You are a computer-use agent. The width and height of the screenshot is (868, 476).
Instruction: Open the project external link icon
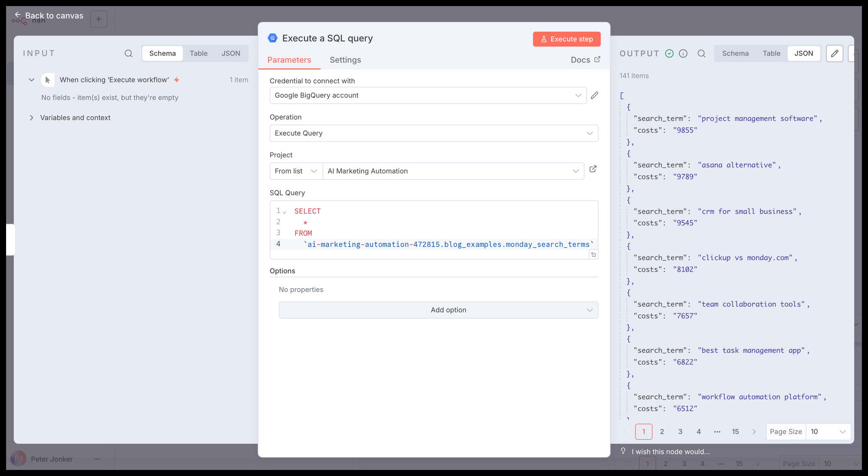pyautogui.click(x=593, y=169)
